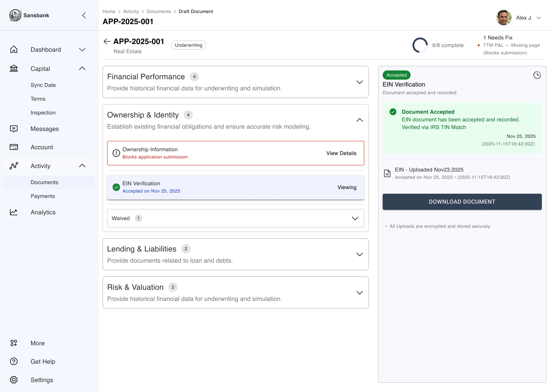Image resolution: width=551 pixels, height=392 pixels.
Task: Select the Activity network icon
Action: 14,165
